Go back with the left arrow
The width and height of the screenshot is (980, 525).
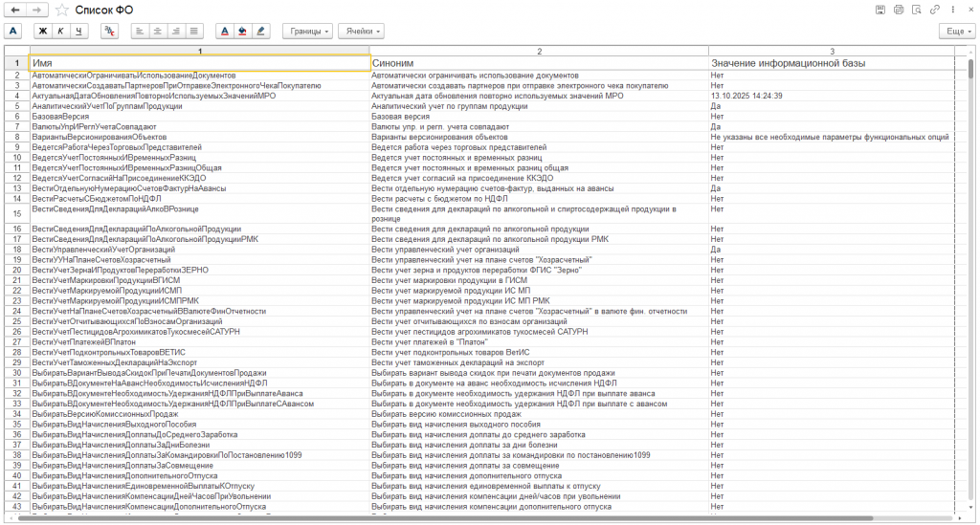(15, 10)
